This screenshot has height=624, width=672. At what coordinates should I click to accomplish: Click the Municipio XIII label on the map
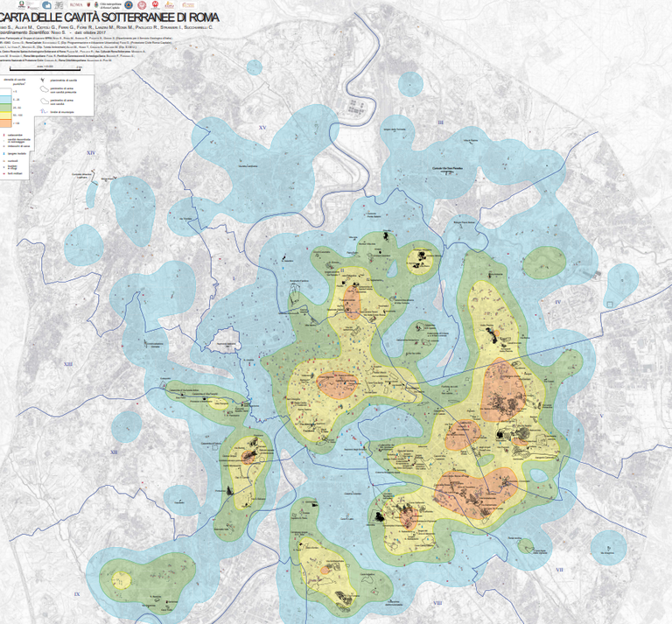pyautogui.click(x=68, y=363)
